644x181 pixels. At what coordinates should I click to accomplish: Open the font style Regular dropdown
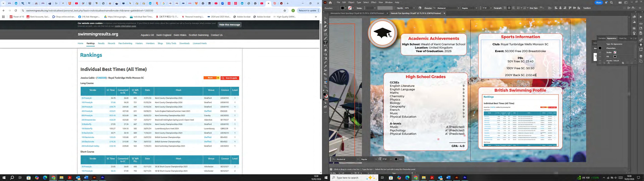tap(476, 8)
